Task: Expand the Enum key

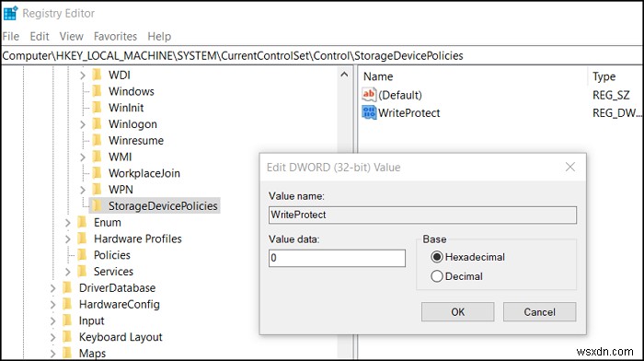Action: tap(68, 223)
